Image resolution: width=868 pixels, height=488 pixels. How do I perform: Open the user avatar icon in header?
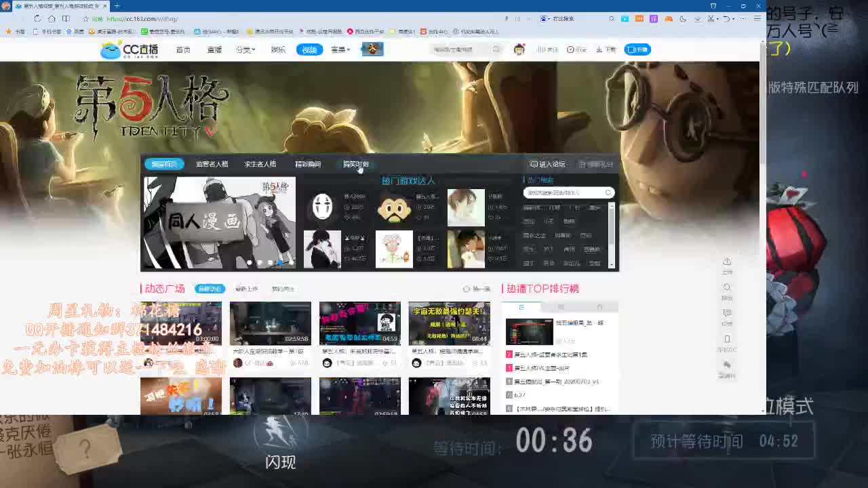pos(519,49)
